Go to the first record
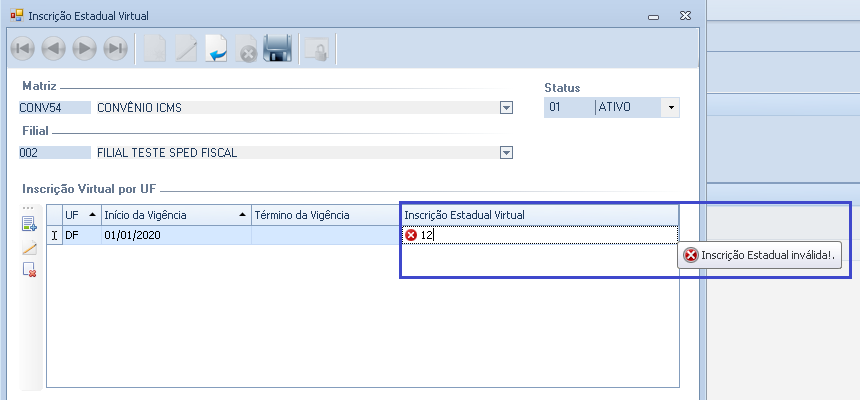The width and height of the screenshot is (860, 400). click(22, 48)
